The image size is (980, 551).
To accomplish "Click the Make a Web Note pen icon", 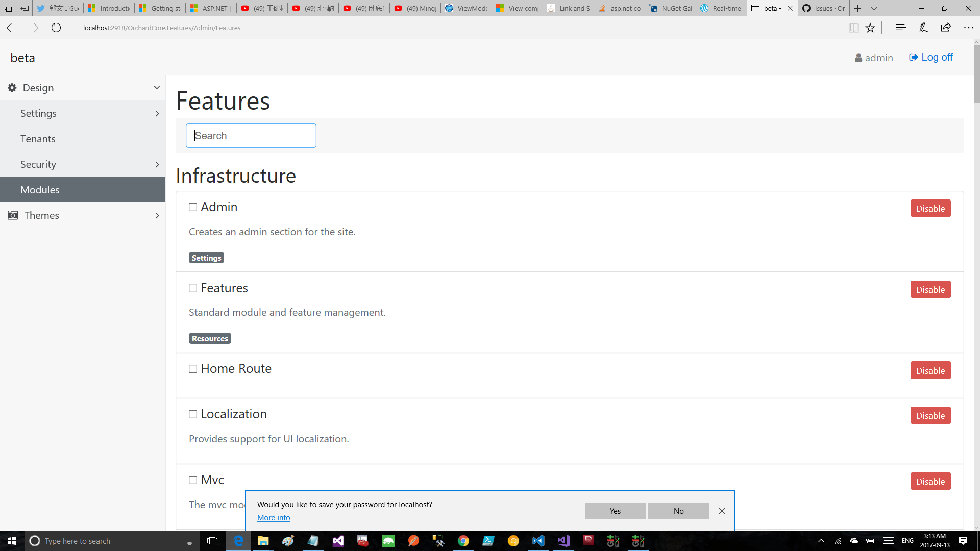I will [x=923, y=28].
